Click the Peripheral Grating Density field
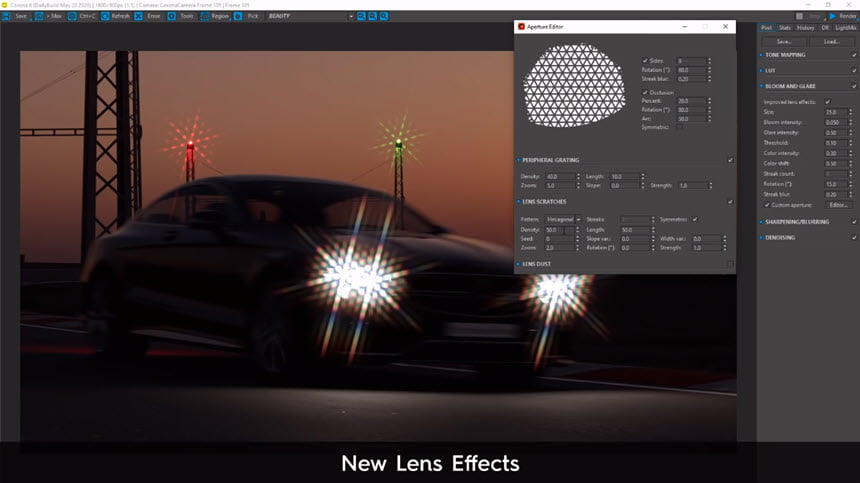Image resolution: width=860 pixels, height=483 pixels. click(561, 177)
